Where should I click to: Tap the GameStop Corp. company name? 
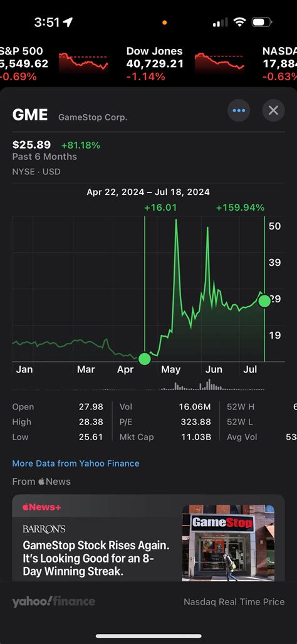click(93, 117)
